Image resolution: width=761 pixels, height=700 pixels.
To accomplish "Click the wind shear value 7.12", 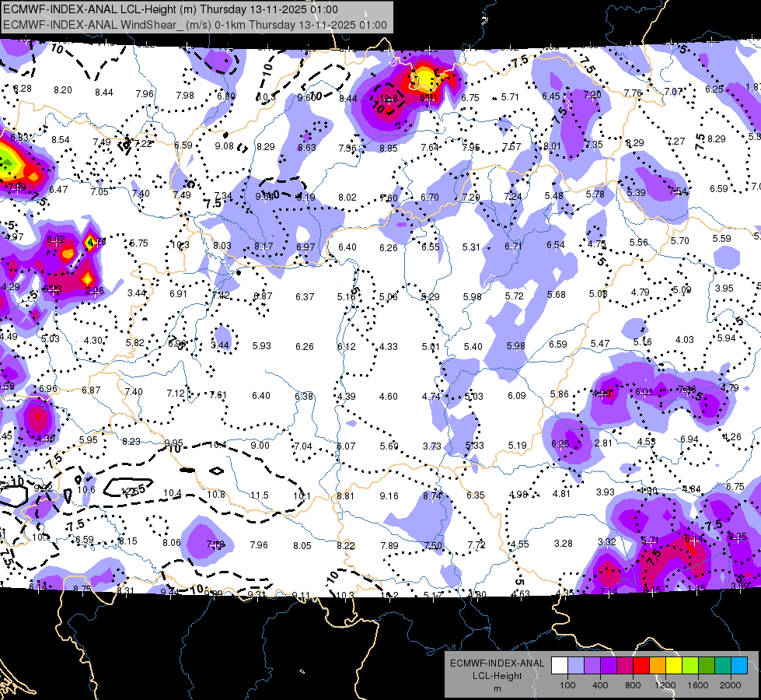I will 176,394.
